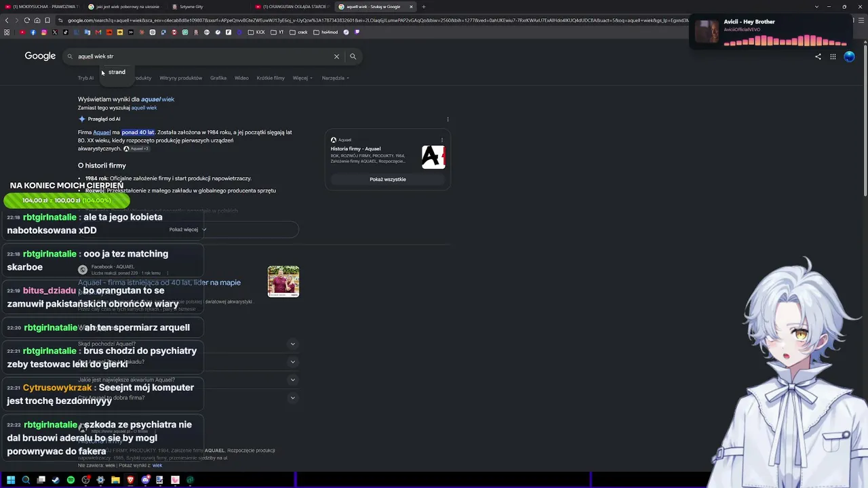Screen dimensions: 868x488
Task: Click the 'Pokaż wszystkie' sources button
Action: coord(388,180)
